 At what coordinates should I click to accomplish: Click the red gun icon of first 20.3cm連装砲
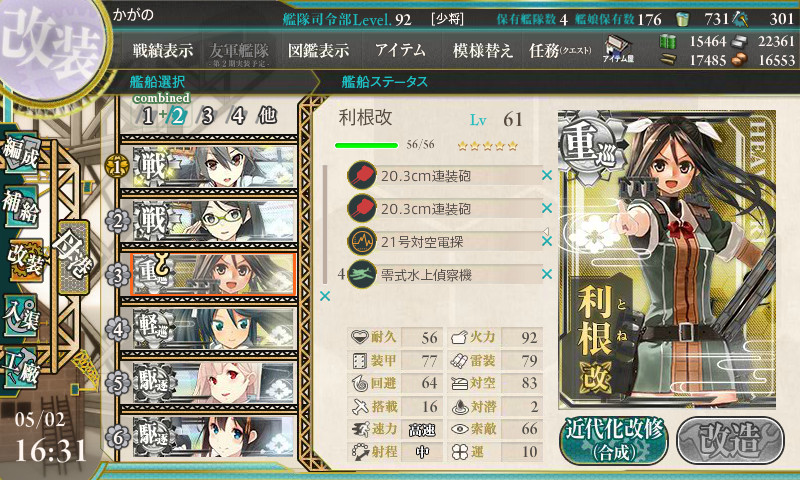362,175
